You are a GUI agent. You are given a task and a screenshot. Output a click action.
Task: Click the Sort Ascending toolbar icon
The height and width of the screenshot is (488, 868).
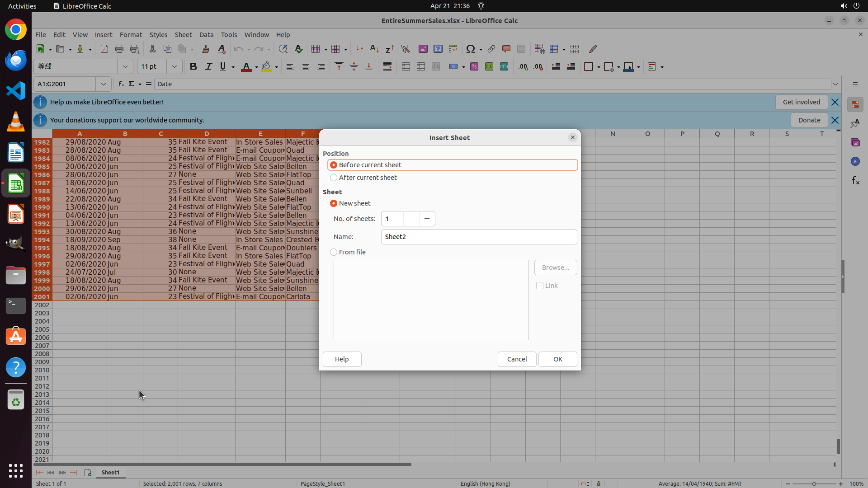pyautogui.click(x=374, y=49)
